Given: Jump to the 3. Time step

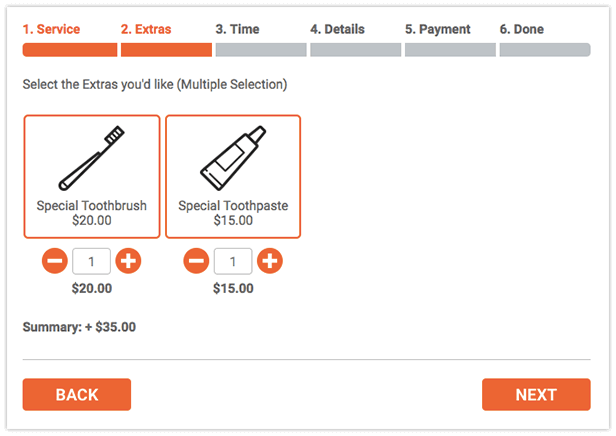Looking at the screenshot, I should coord(237,29).
